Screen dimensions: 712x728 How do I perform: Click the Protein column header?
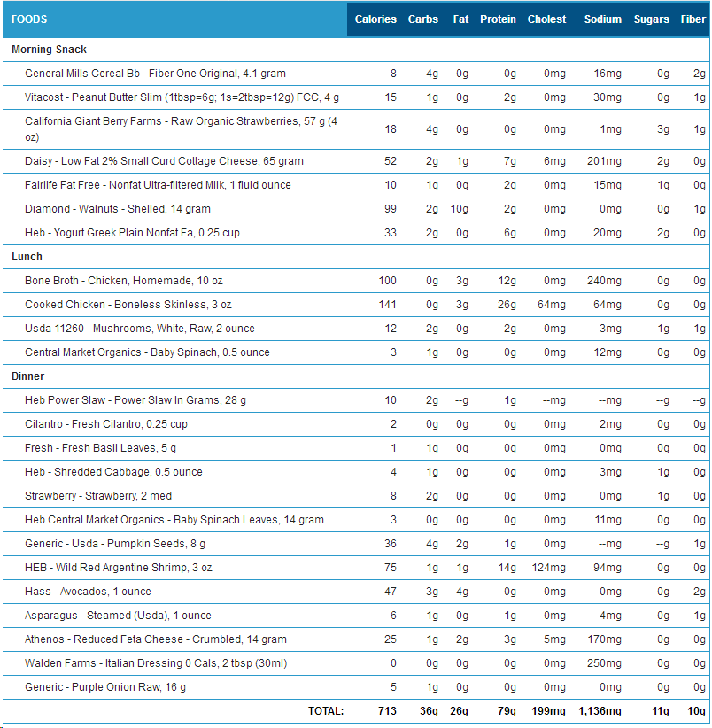(498, 19)
